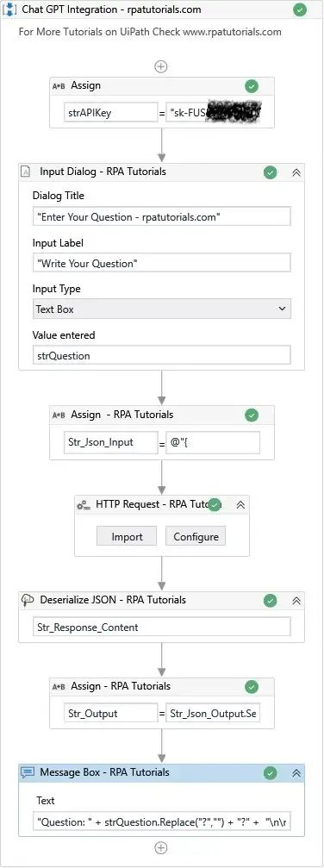
Task: Click green checkmark on Str_Output Assign
Action: point(252,687)
